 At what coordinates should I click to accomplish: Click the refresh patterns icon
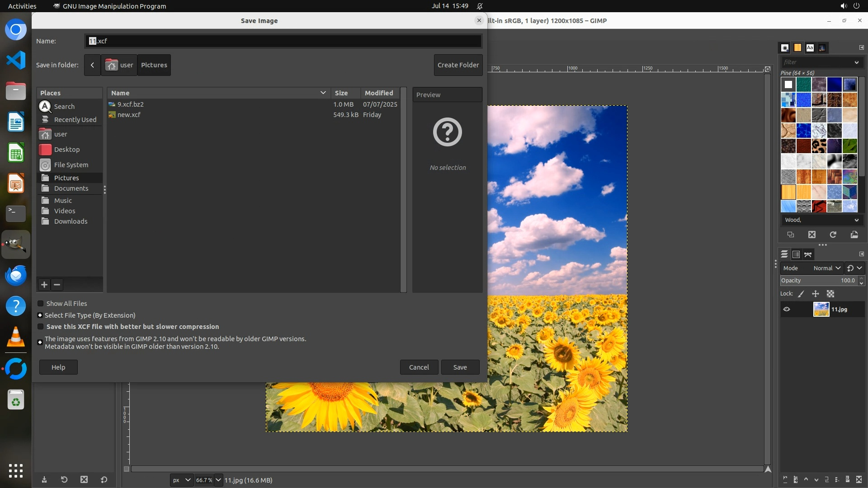(833, 235)
